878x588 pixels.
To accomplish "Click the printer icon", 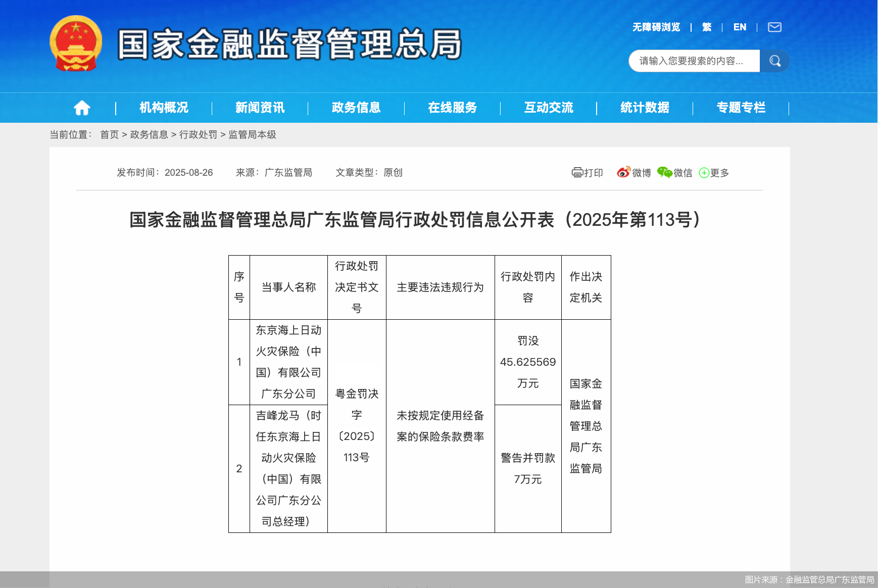I will [577, 173].
